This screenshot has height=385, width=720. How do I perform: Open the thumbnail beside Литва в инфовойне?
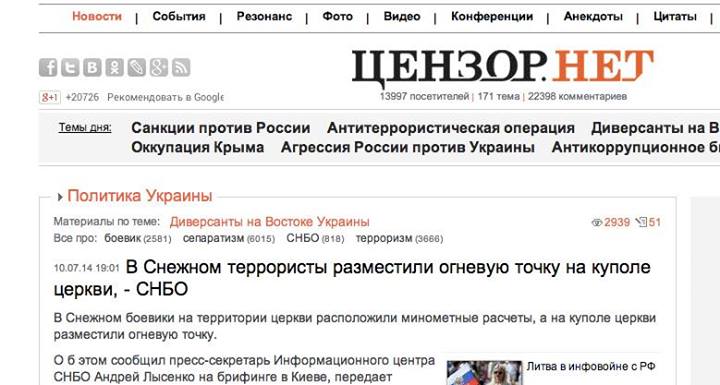tap(484, 373)
